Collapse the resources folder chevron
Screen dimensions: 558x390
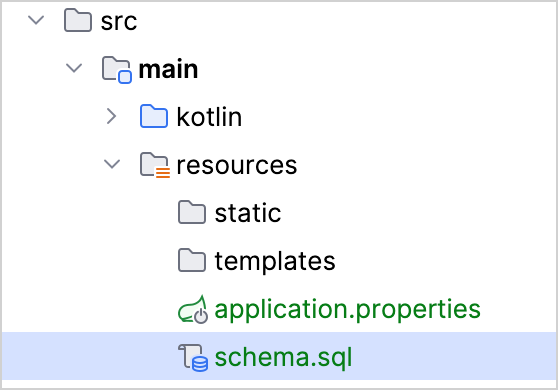click(x=112, y=164)
